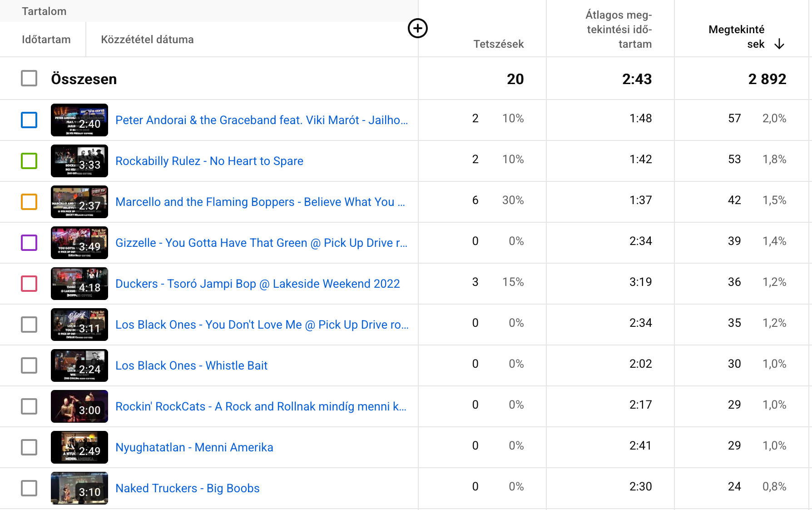Image resolution: width=812 pixels, height=510 pixels.
Task: Click the Gizzelle video thumbnail
Action: click(79, 243)
